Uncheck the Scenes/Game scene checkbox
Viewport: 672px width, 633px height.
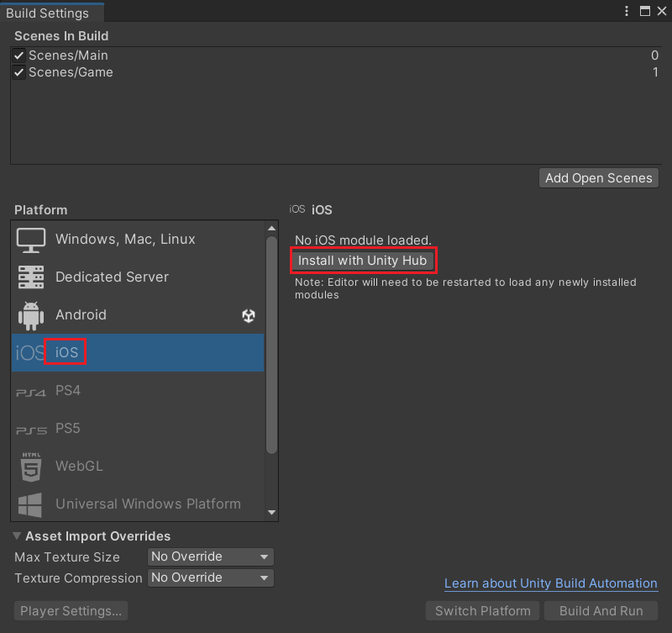click(x=18, y=72)
